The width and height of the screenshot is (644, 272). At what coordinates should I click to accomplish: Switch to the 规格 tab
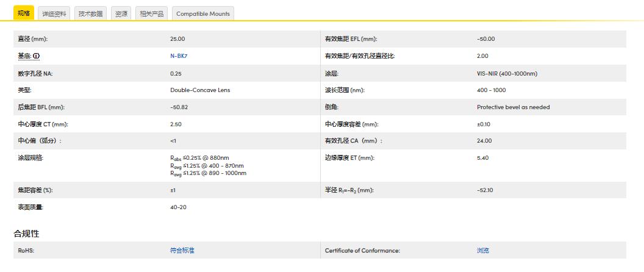pyautogui.click(x=23, y=13)
